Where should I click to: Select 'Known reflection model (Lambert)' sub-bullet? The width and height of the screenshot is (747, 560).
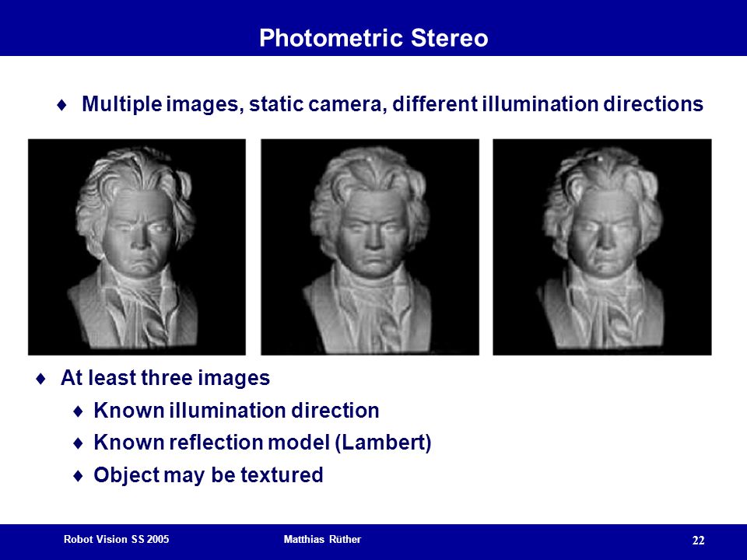262,443
